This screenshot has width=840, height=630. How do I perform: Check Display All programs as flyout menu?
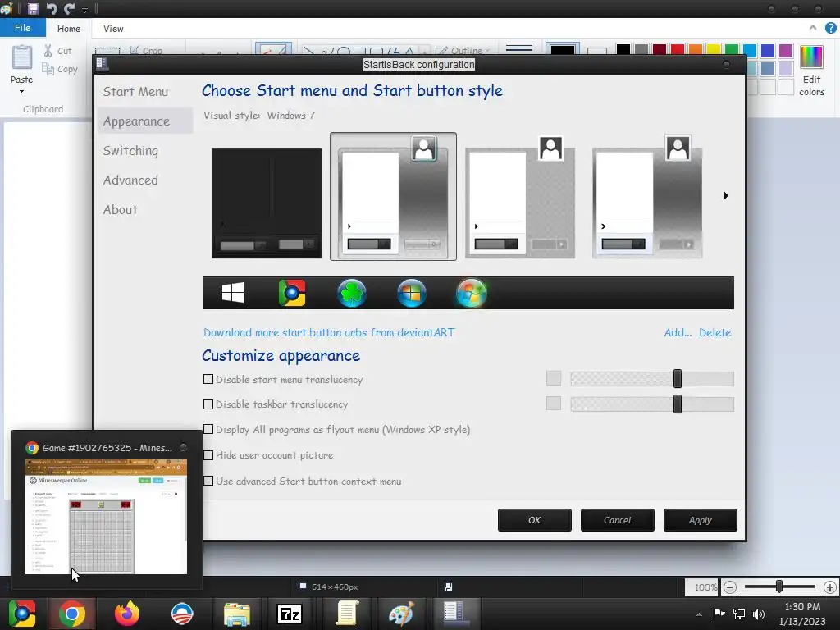[x=208, y=430]
